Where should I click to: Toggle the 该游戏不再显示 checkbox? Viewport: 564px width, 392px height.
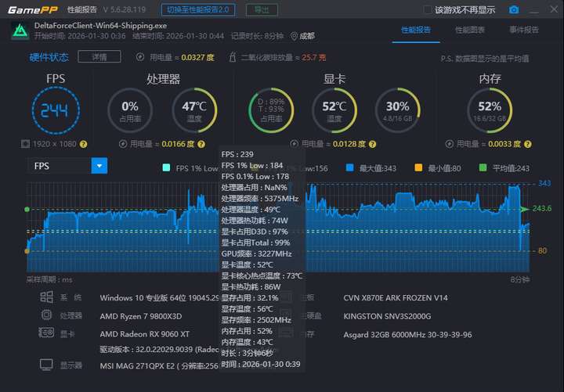pos(428,9)
